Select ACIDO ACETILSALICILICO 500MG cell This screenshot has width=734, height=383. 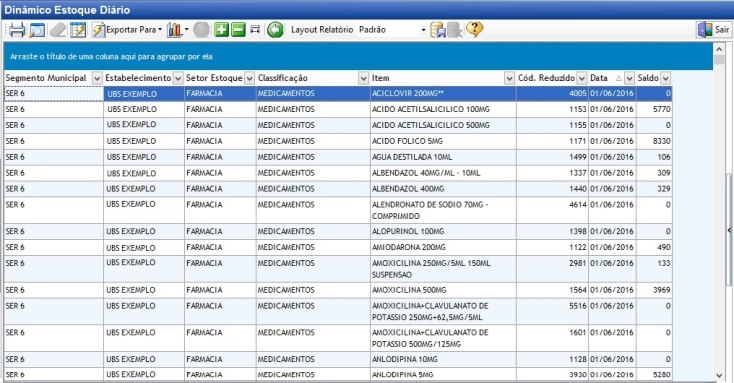443,125
